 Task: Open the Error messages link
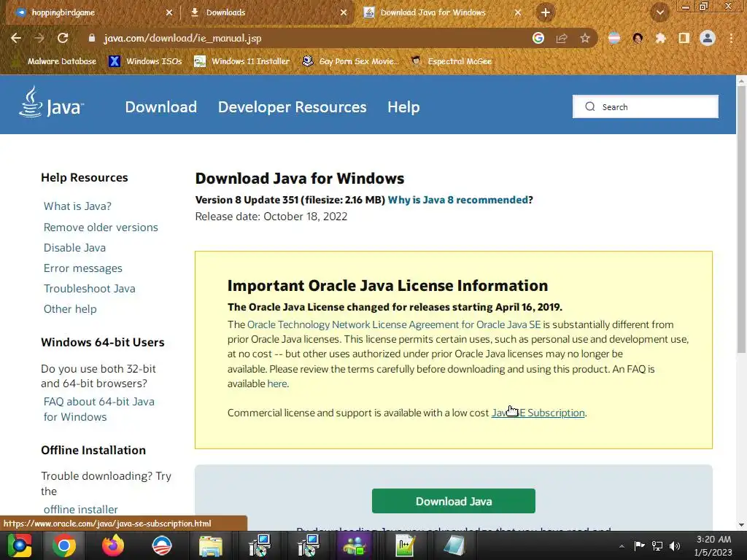click(x=83, y=268)
